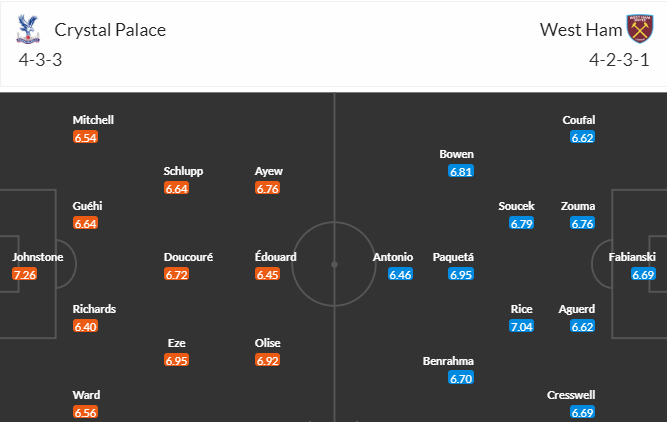Select Doucouré in midfield
Image resolution: width=667 pixels, height=422 pixels.
click(188, 257)
